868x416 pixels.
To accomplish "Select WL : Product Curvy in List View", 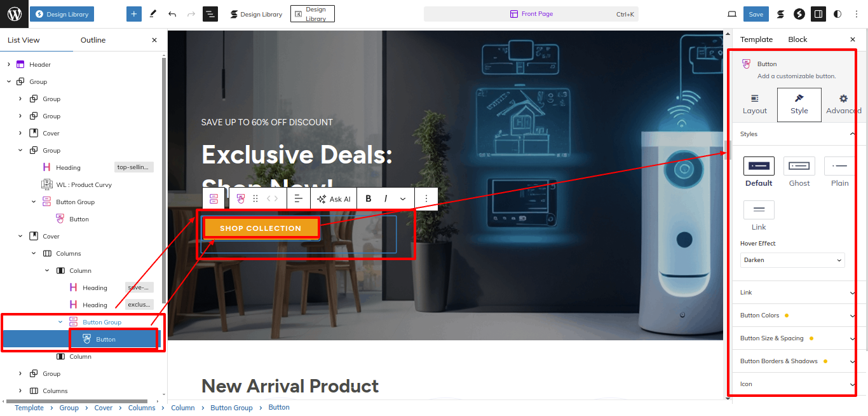I will point(84,184).
